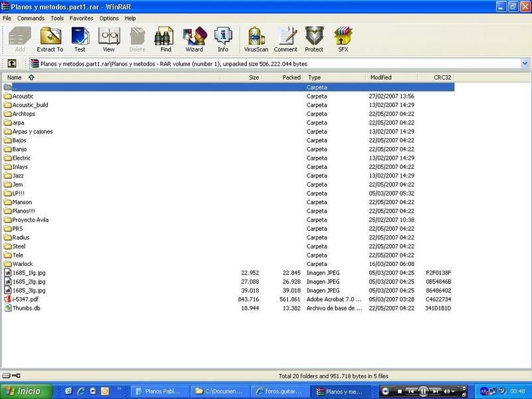Sort by the Name column header
Image resolution: width=532 pixels, height=399 pixels.
111,77
